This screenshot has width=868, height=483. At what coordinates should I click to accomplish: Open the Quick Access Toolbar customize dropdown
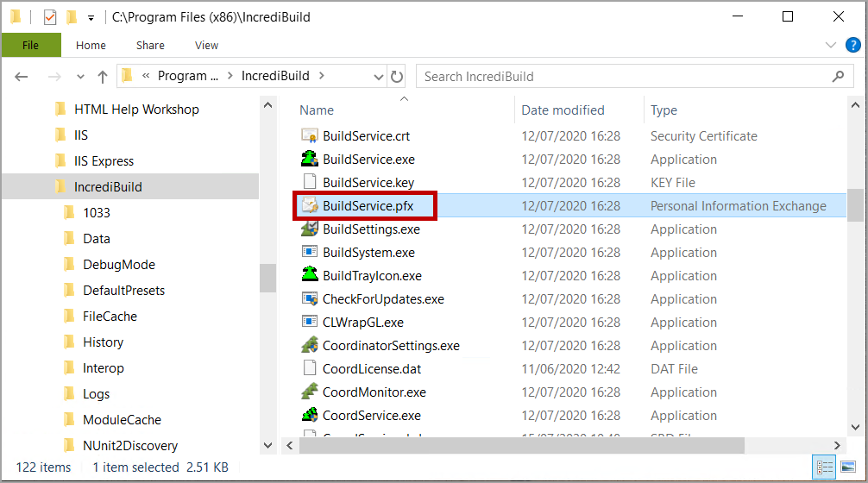91,17
